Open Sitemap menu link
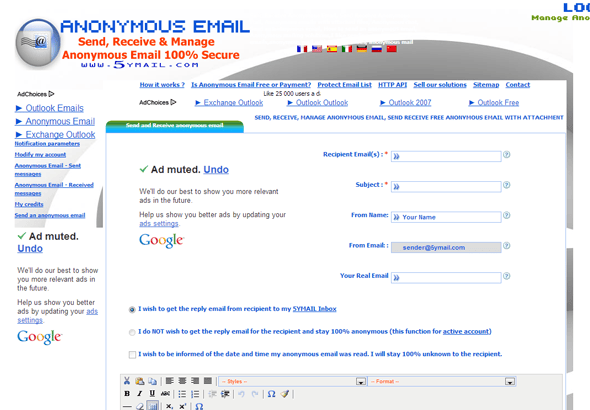The width and height of the screenshot is (590, 410). 486,85
